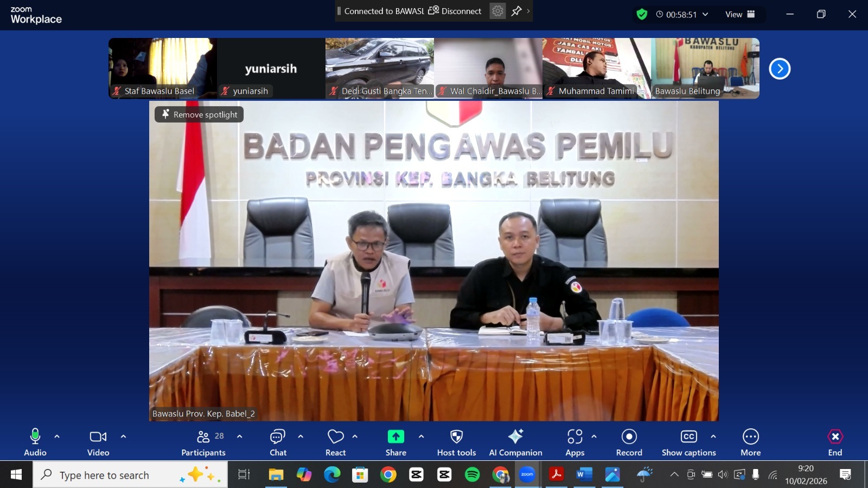The image size is (868, 488).
Task: Open the meeting timer 00:58:51 dropdown
Action: (x=682, y=15)
